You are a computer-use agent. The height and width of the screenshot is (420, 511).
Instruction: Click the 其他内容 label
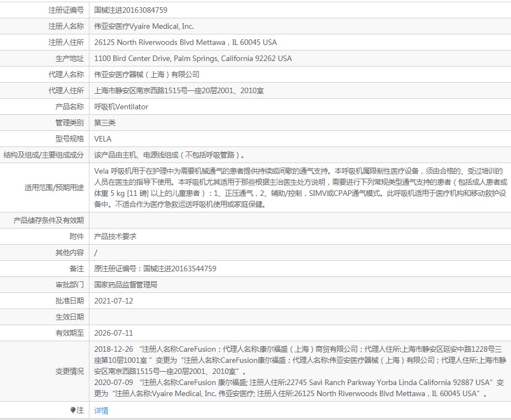point(69,252)
